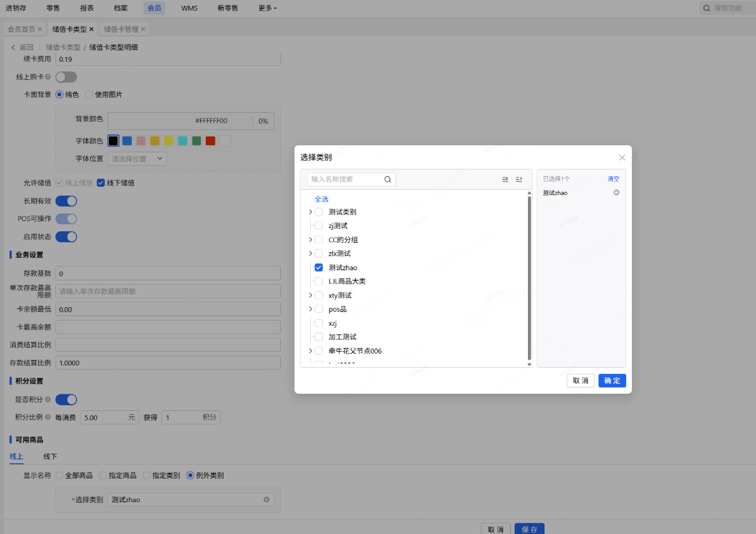Check the zj测试 checkbox
This screenshot has width=756, height=534.
pyautogui.click(x=318, y=226)
